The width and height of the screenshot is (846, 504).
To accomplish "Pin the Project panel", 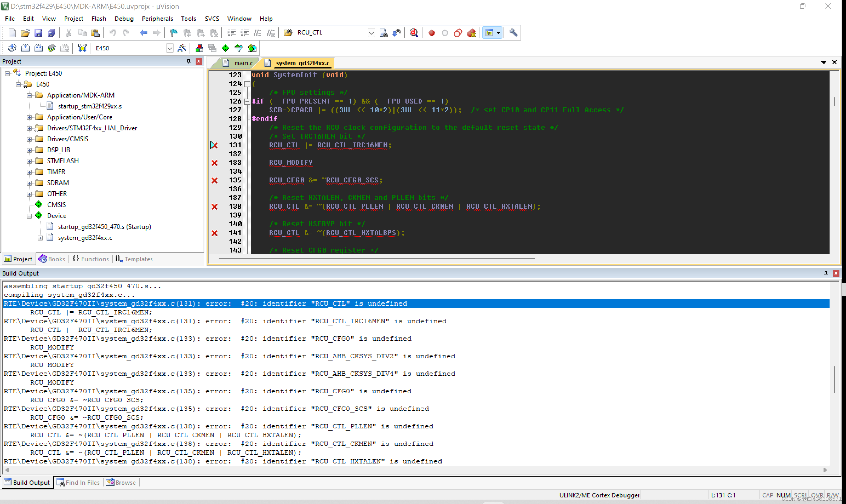I will pos(189,61).
